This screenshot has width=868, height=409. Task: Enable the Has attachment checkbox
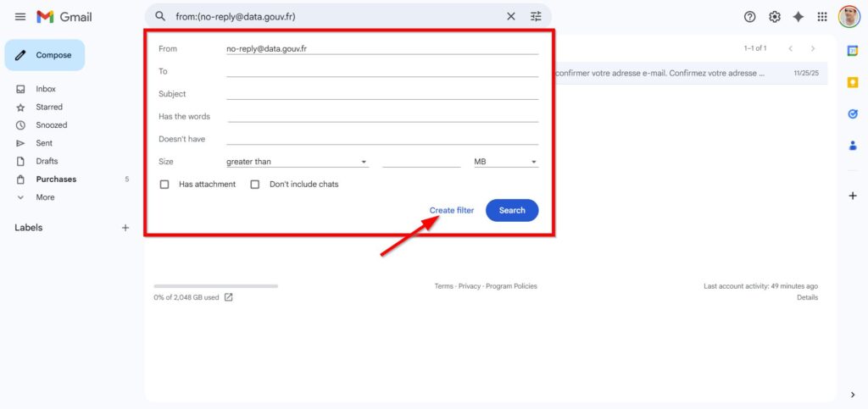click(164, 185)
